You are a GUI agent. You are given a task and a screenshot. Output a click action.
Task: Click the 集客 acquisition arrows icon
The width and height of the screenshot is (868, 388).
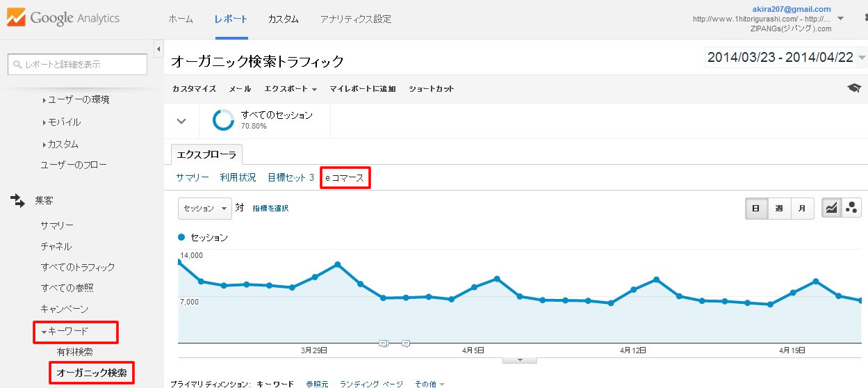click(x=17, y=201)
